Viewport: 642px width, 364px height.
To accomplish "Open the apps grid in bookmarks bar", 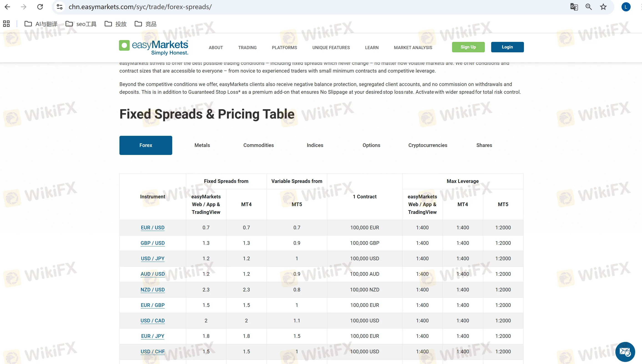I will tap(7, 24).
